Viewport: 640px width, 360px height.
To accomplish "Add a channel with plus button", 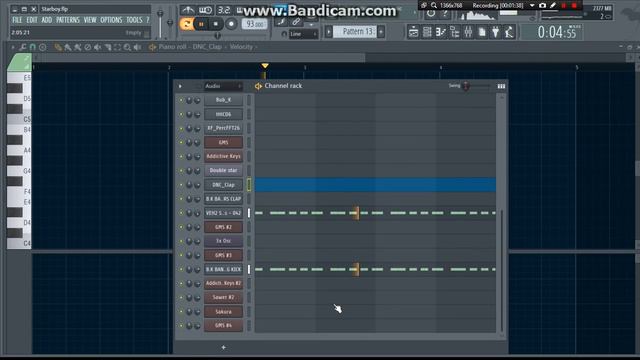I will pyautogui.click(x=223, y=347).
